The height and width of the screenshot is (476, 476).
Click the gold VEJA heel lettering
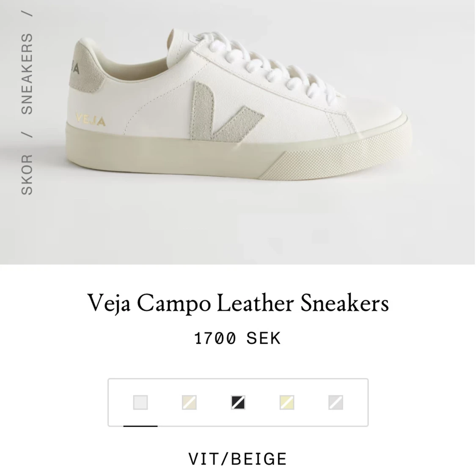tap(91, 119)
